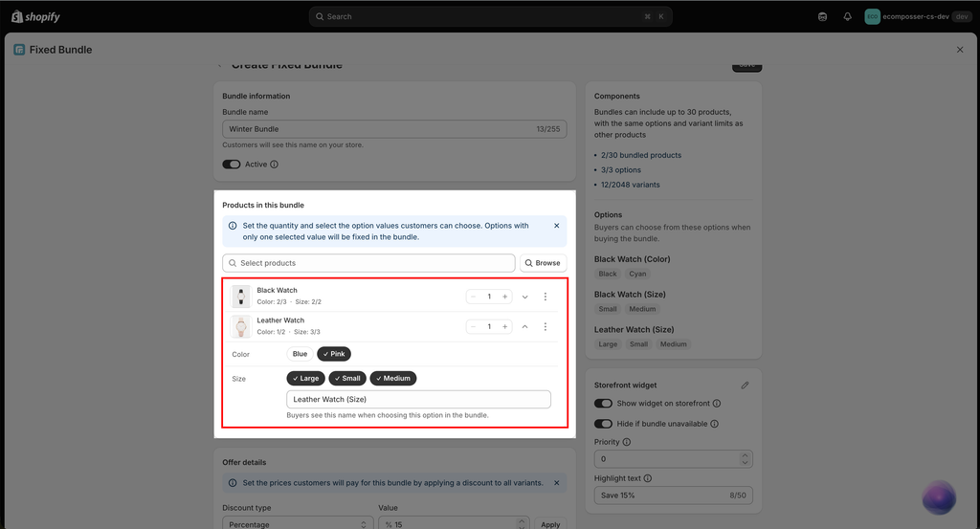Toggle Hide if bundle unavailable
Viewport: 980px width, 529px height.
pos(603,424)
